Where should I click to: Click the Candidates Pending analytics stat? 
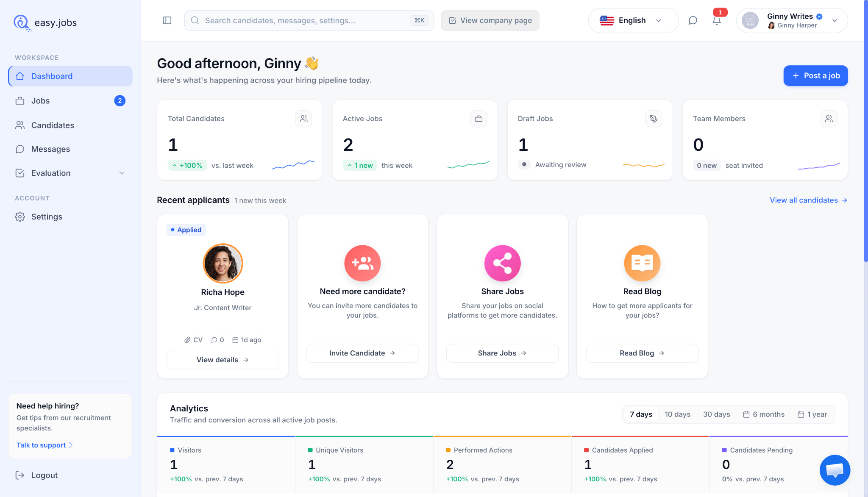(778, 465)
